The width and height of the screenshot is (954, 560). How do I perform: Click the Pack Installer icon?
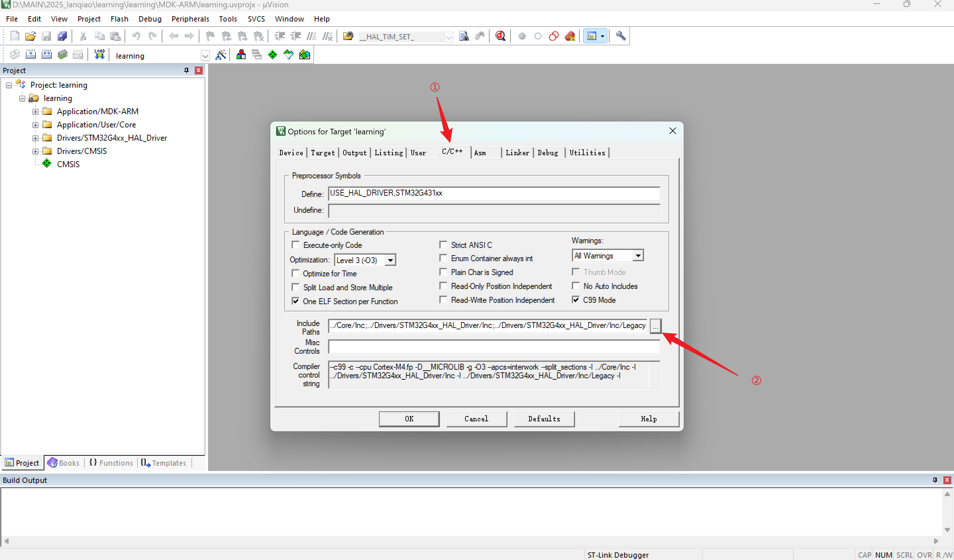305,55
